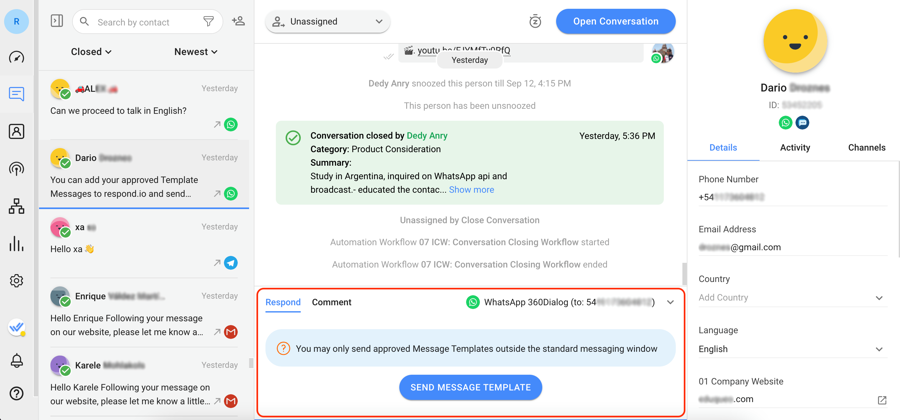Click the snooze clock icon
This screenshot has width=900, height=420.
[x=535, y=21]
